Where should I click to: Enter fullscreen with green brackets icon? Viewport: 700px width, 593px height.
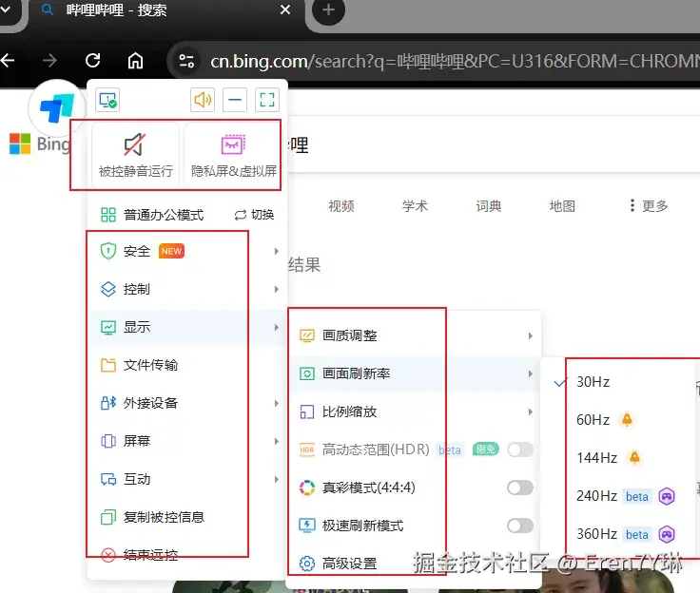[x=267, y=100]
